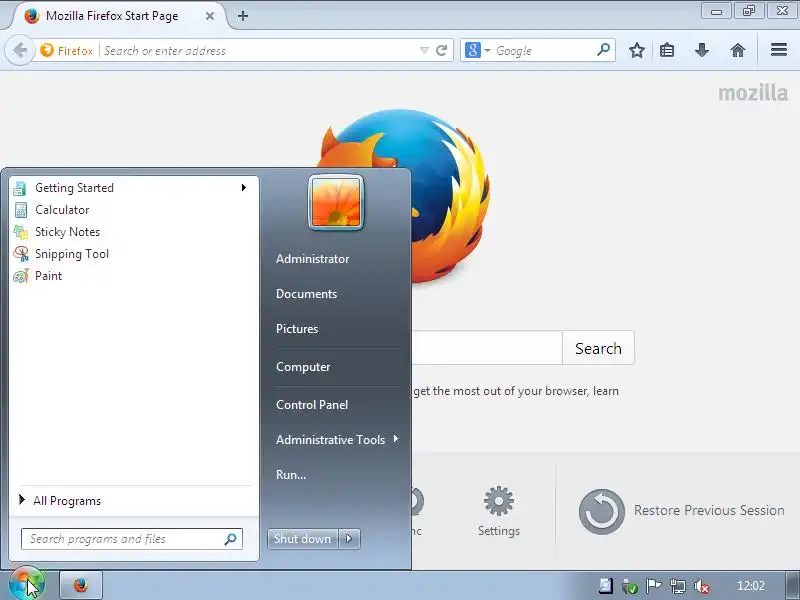
Task: Click the Calculator icon in Start menu
Action: coord(20,210)
